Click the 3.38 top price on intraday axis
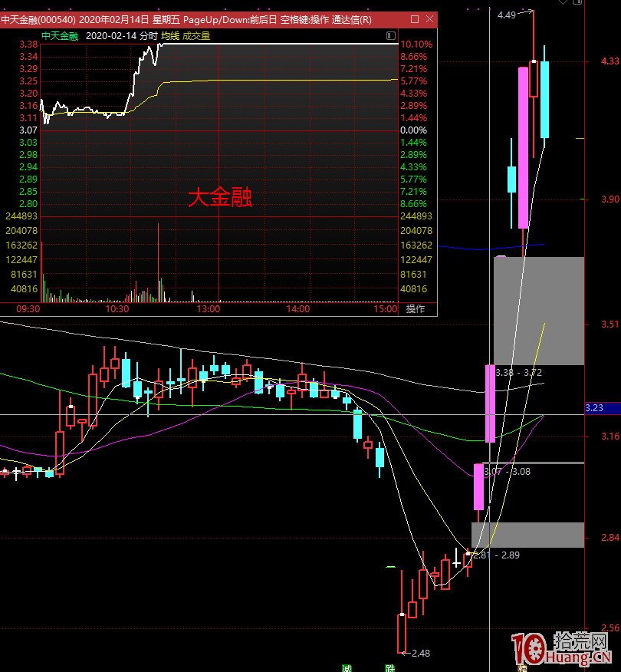 (x=28, y=44)
